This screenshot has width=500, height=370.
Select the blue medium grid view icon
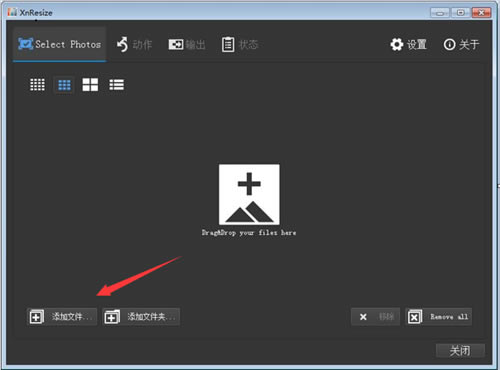click(64, 85)
